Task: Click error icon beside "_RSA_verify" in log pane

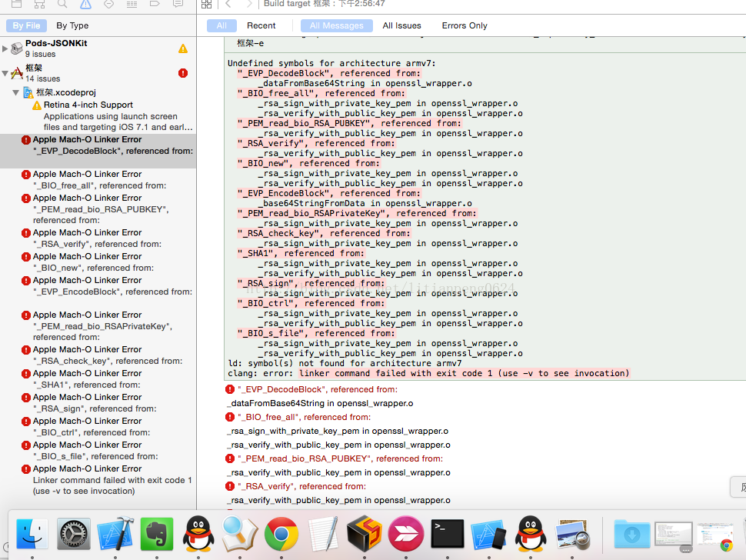Action: [x=230, y=486]
